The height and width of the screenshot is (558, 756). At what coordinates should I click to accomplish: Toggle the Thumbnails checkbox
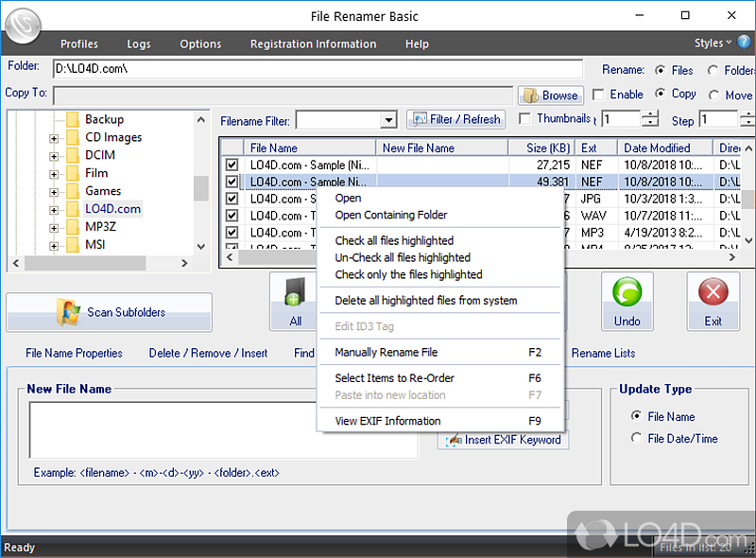[524, 119]
